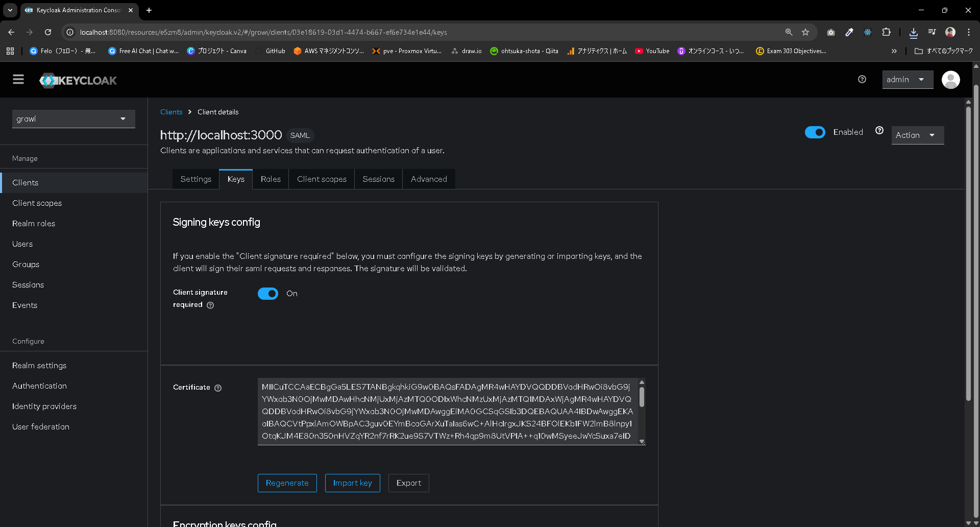The image size is (980, 527).
Task: Bookmark this page with the star icon
Action: pos(805,32)
